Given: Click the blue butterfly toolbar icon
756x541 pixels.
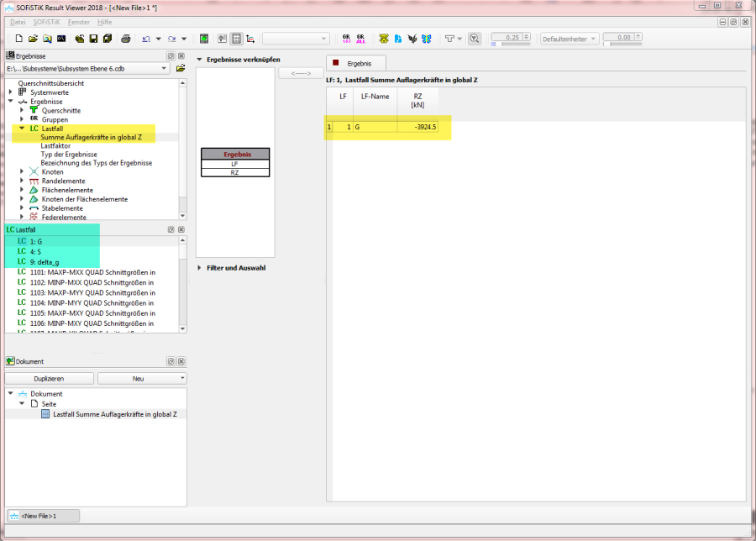Looking at the screenshot, I should click(x=428, y=39).
